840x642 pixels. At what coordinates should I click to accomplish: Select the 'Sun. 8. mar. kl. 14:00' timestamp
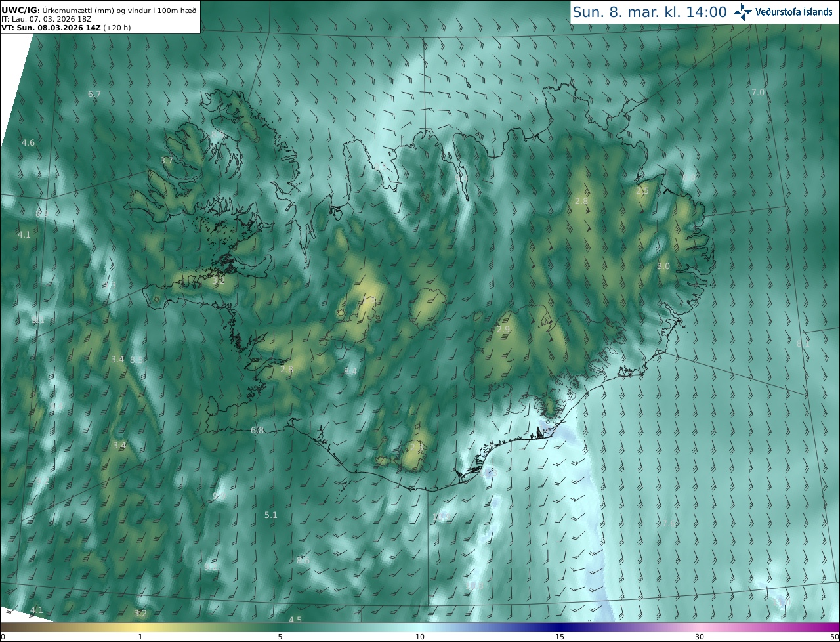[650, 12]
